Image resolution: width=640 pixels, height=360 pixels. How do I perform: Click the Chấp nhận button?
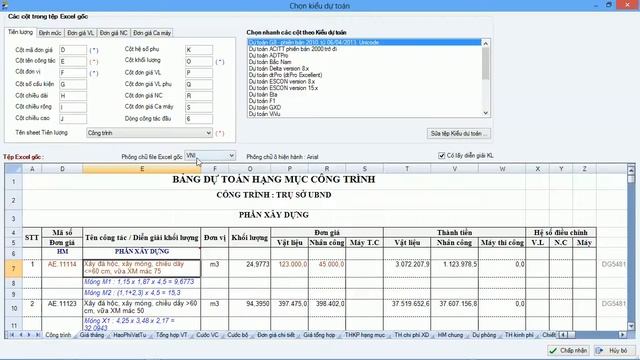coord(568,351)
